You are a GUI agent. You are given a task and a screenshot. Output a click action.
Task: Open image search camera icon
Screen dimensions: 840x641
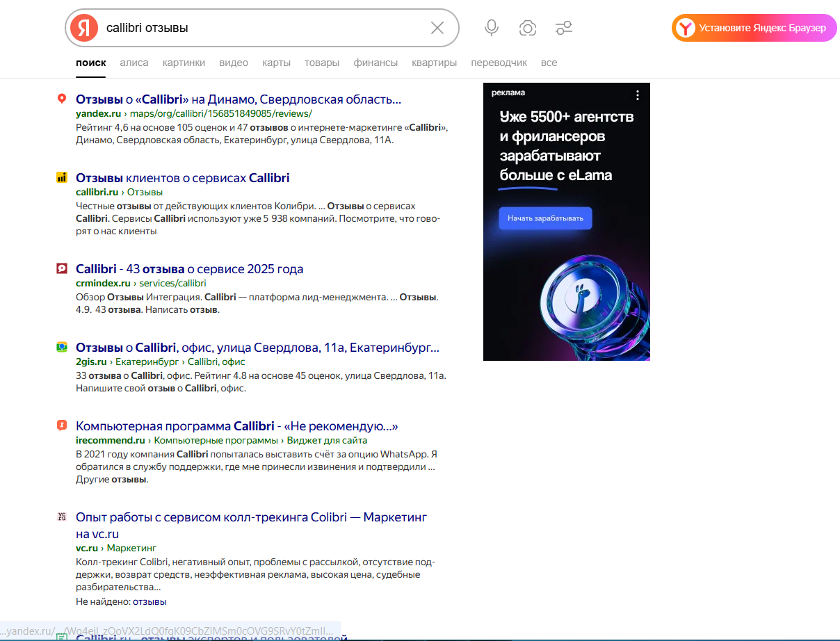(528, 28)
